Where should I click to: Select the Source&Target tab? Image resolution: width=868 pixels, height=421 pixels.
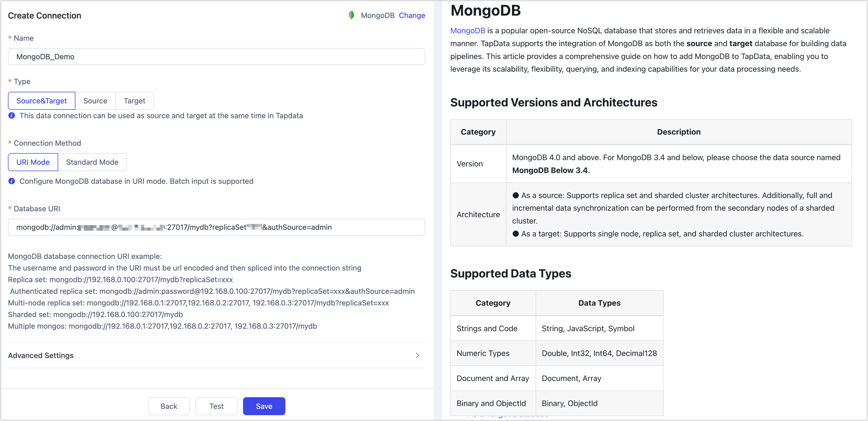pyautogui.click(x=42, y=101)
